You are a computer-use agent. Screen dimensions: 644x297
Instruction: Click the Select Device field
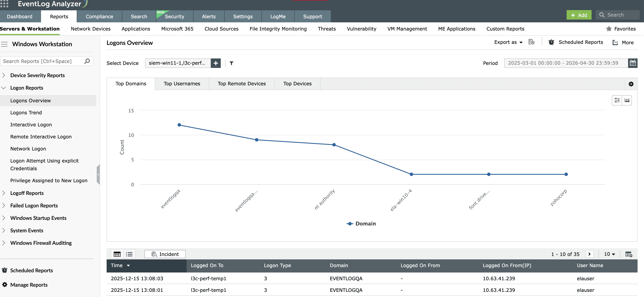click(178, 63)
